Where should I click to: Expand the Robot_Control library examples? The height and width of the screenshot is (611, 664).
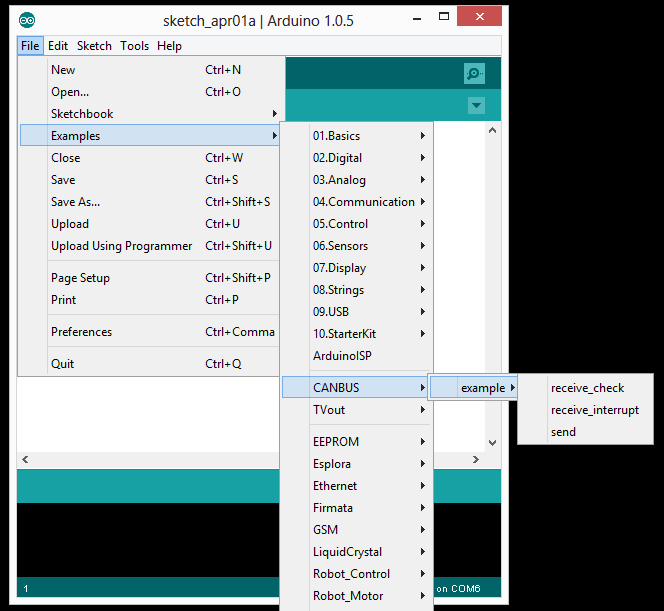tap(357, 574)
